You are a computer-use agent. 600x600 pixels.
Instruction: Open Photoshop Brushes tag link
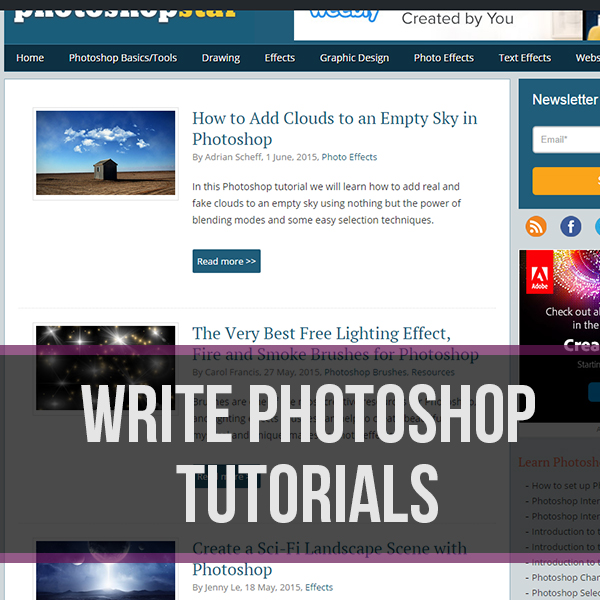pyautogui.click(x=365, y=372)
